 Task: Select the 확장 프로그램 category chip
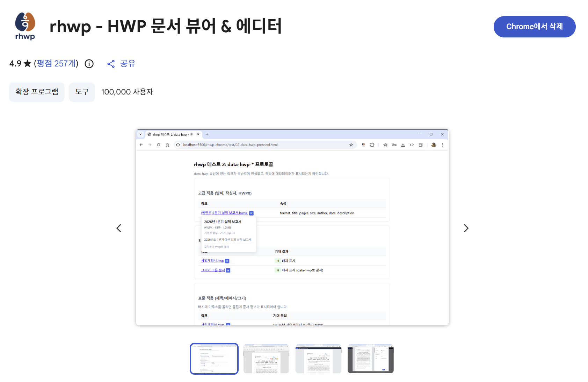(37, 92)
